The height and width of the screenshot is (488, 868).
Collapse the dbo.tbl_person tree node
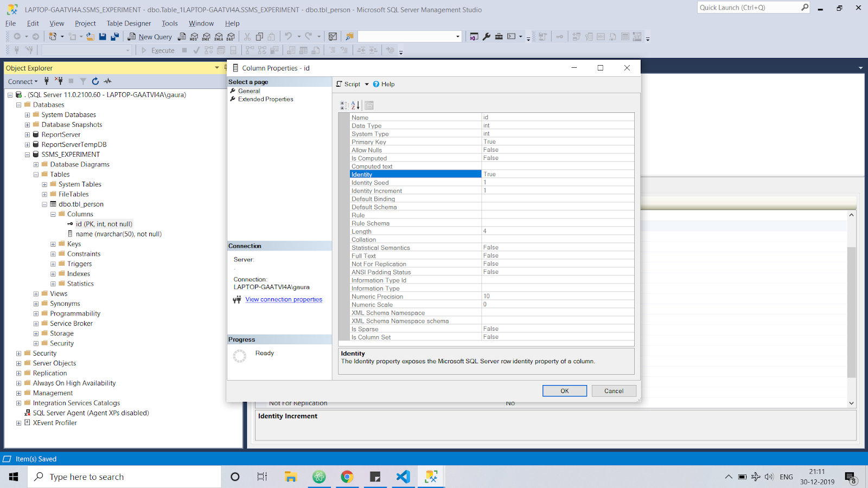(44, 204)
